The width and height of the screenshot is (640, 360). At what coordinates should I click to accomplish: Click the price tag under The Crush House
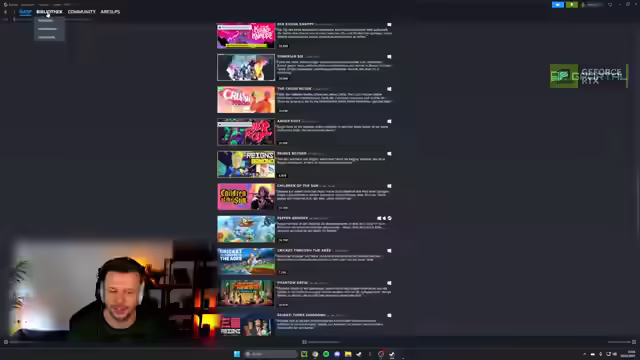coord(283,111)
